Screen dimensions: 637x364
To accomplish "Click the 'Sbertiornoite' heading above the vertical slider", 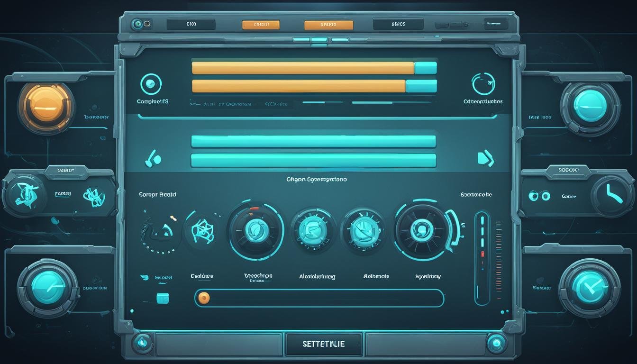I will tap(476, 194).
